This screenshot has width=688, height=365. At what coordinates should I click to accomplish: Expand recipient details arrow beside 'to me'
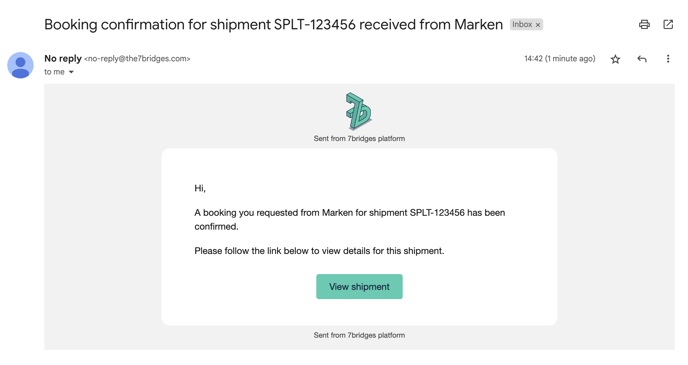71,72
